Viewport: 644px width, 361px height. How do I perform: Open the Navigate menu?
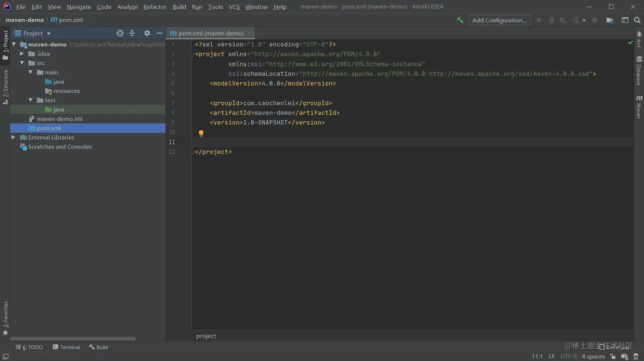(x=79, y=7)
